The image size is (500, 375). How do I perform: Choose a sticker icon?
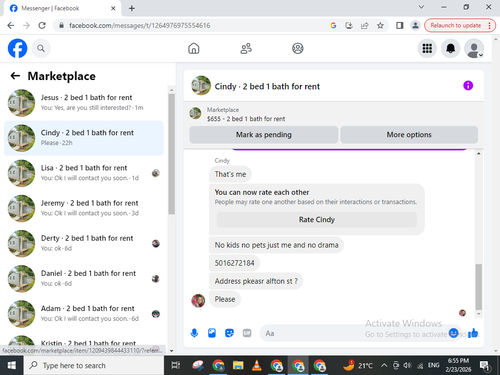pos(229,333)
